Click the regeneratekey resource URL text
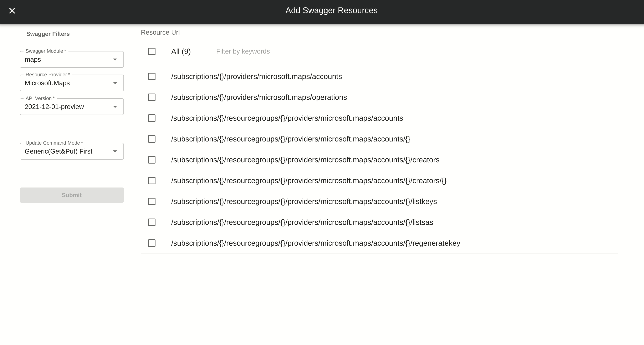The width and height of the screenshot is (644, 345). click(316, 243)
